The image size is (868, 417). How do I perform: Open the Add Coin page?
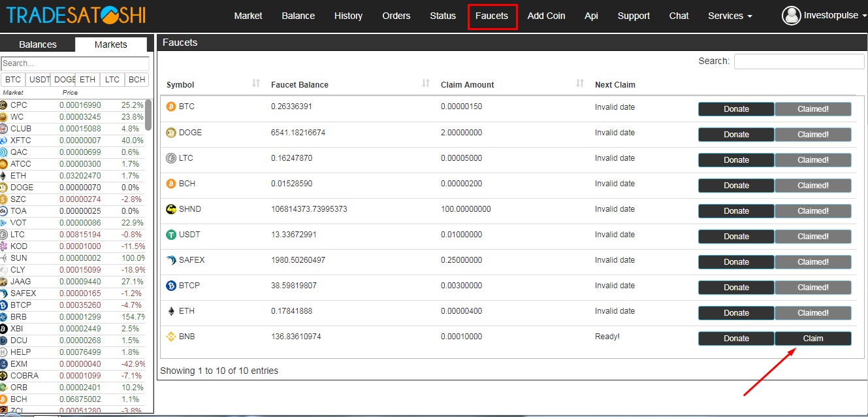tap(546, 16)
